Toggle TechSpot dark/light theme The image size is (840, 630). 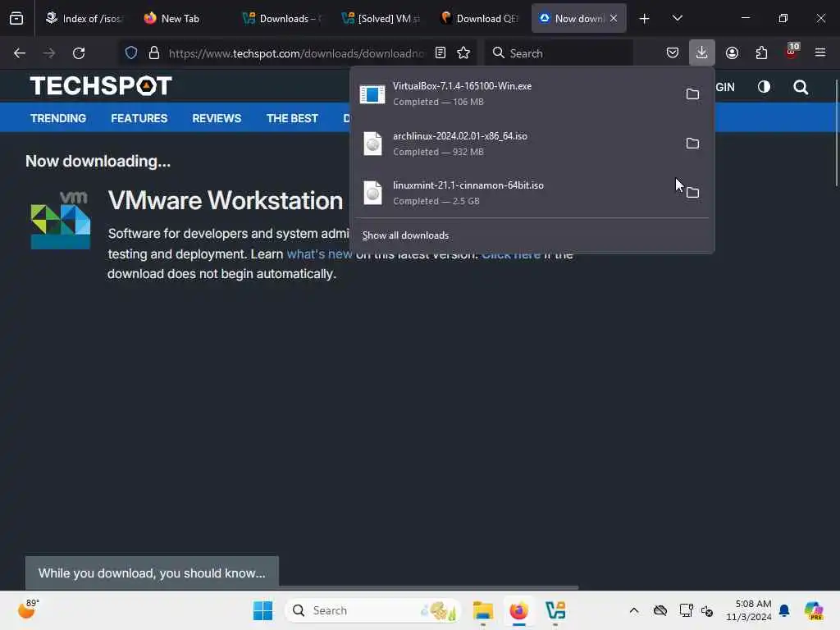(x=764, y=87)
